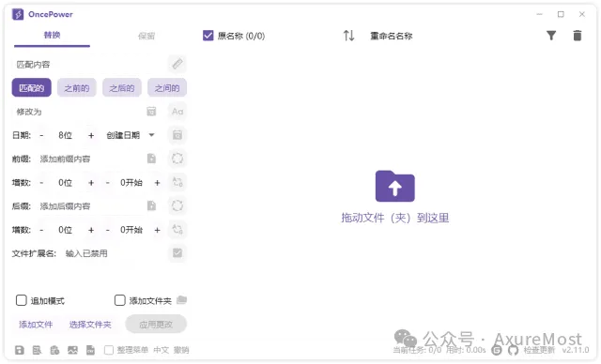This screenshot has height=364, width=601.
Task: Click the v2.11.0 version label
Action: click(576, 350)
